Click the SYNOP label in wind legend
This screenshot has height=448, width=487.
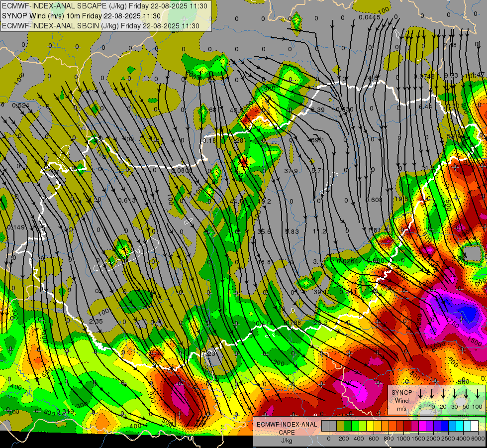(x=401, y=392)
